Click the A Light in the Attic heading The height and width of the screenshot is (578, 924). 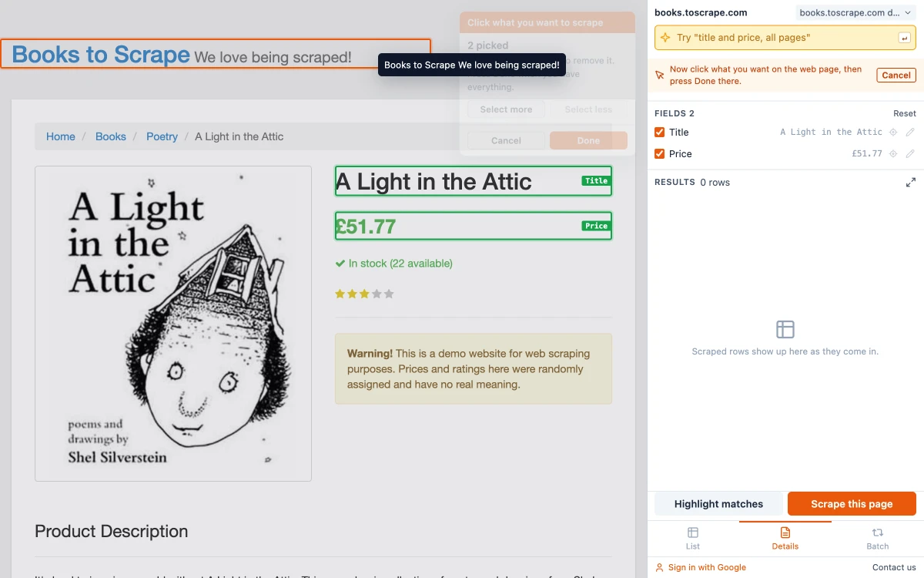tap(434, 182)
